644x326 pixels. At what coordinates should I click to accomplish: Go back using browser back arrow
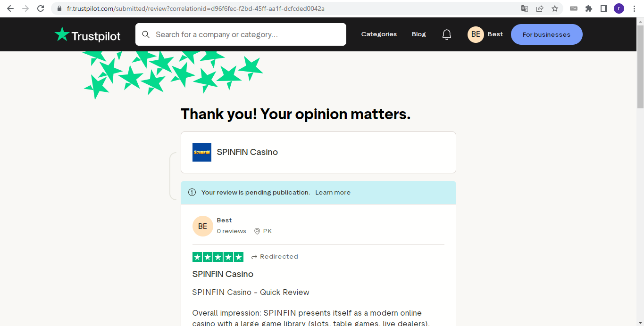click(x=10, y=8)
